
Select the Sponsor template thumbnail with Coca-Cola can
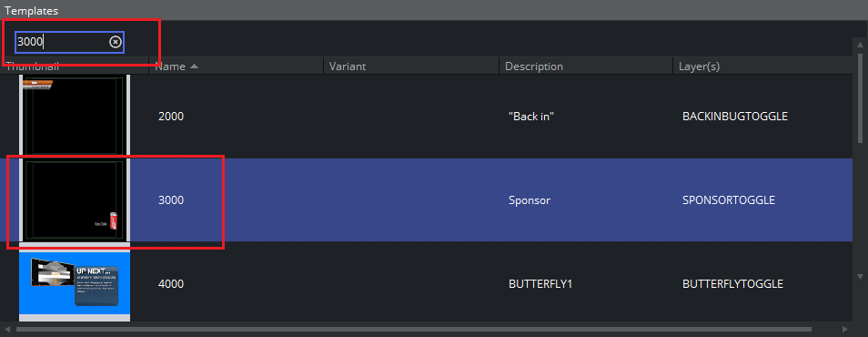[x=75, y=200]
